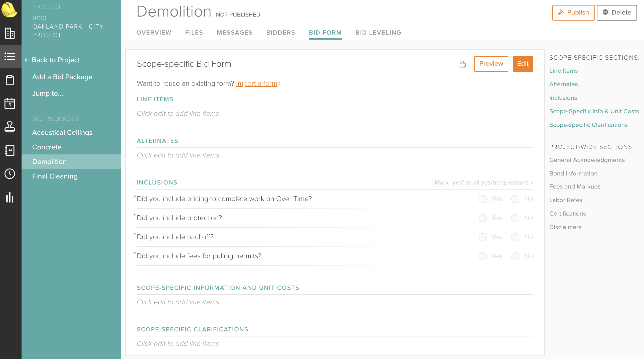Open the Import a form link
Viewport: 644px width, 359px height.
[257, 83]
